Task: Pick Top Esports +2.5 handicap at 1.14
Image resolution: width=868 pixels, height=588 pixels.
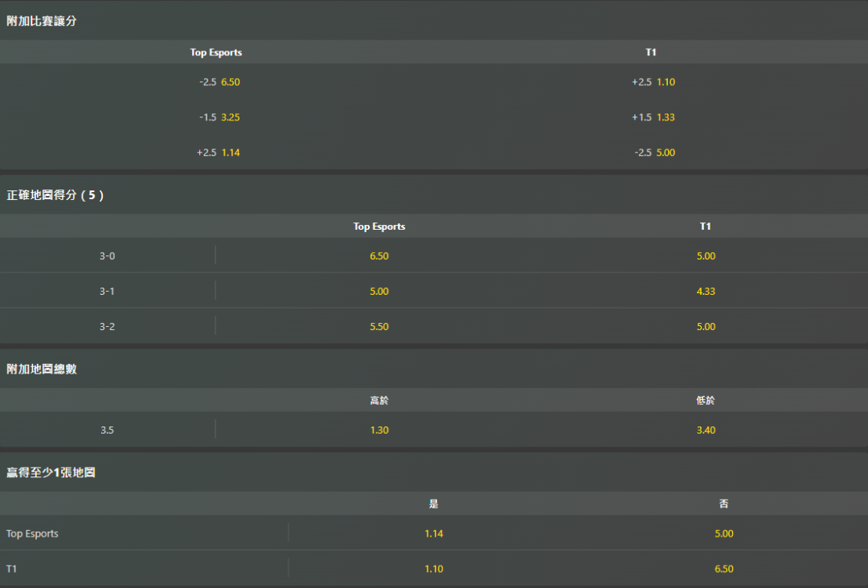Action: (230, 153)
